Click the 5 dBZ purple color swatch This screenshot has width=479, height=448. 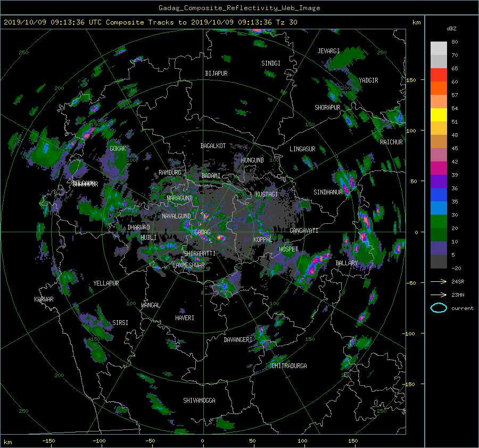[439, 248]
